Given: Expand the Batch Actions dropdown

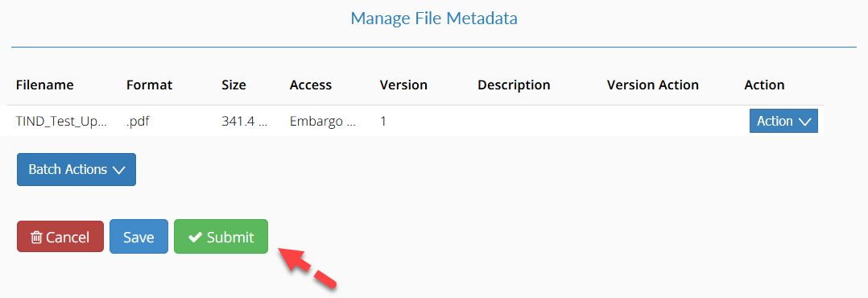Looking at the screenshot, I should pyautogui.click(x=76, y=169).
